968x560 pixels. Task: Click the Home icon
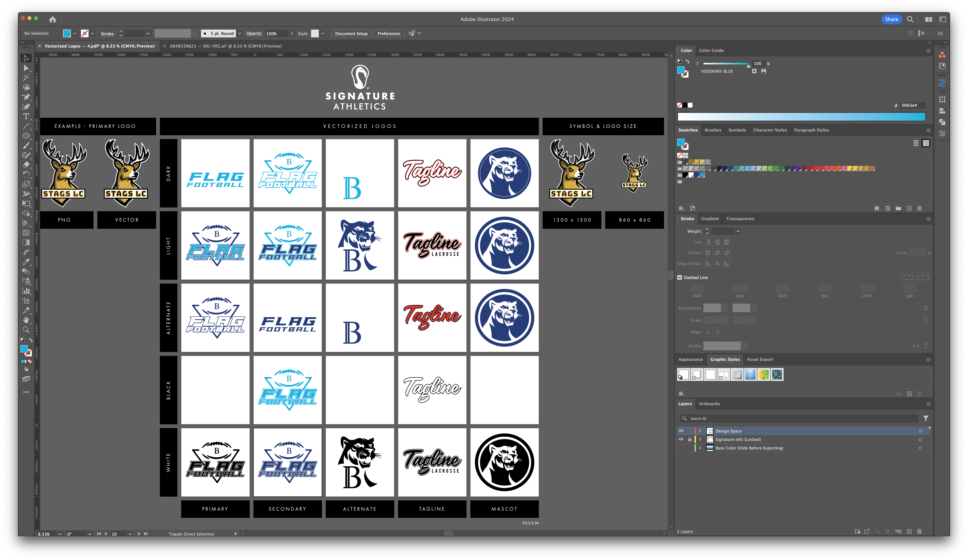click(x=53, y=19)
